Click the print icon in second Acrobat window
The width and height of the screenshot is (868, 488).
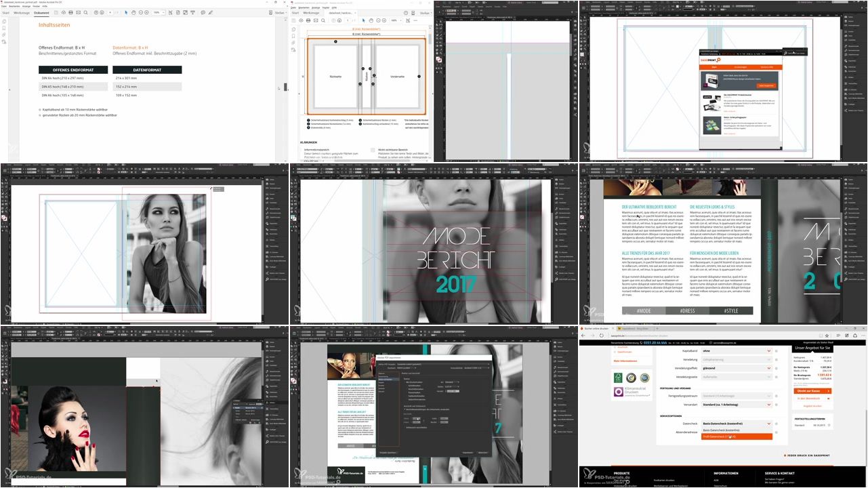pos(308,20)
